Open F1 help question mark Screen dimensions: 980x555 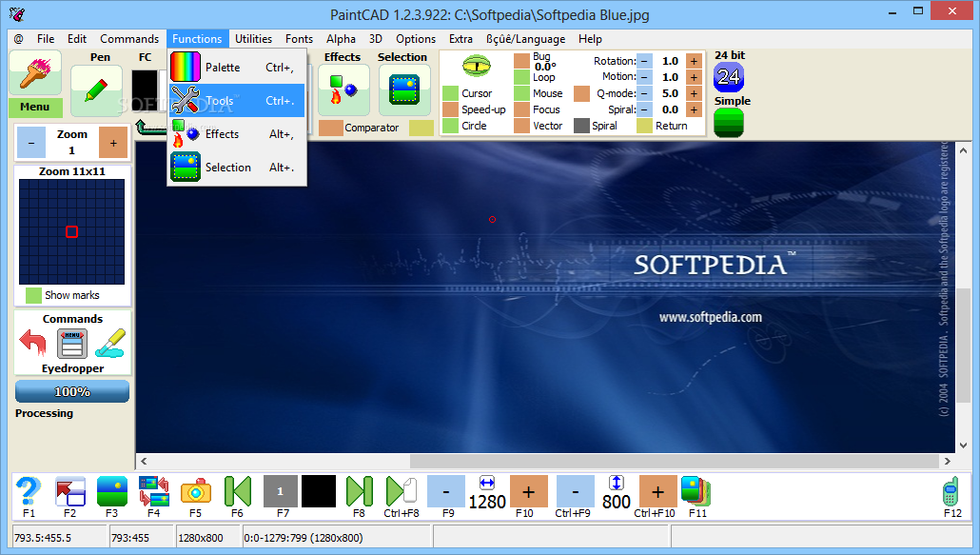coord(29,491)
